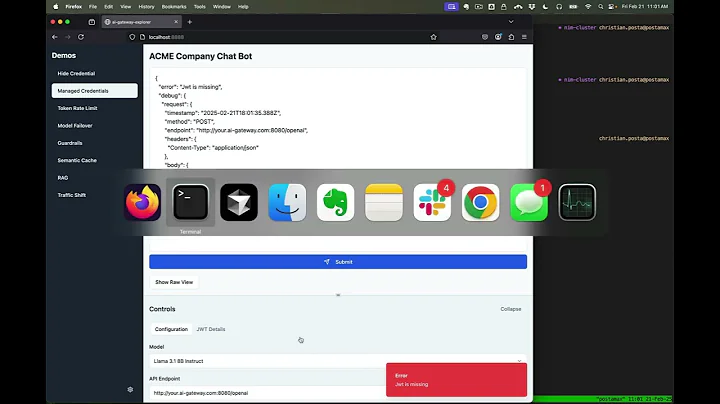Select Slack in the app switcher

[432, 202]
